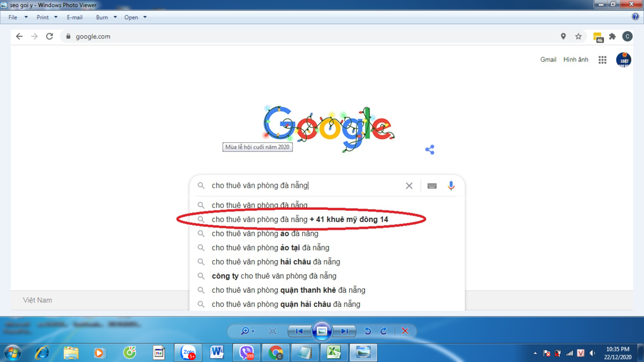
Task: Open Google Chrome from the taskbar
Action: 276,353
